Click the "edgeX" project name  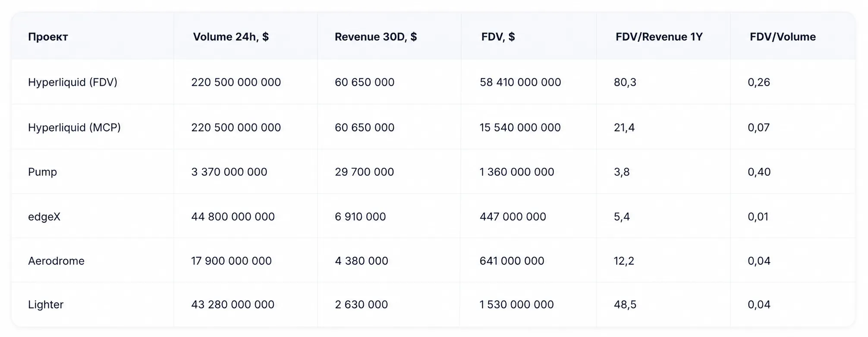[44, 217]
